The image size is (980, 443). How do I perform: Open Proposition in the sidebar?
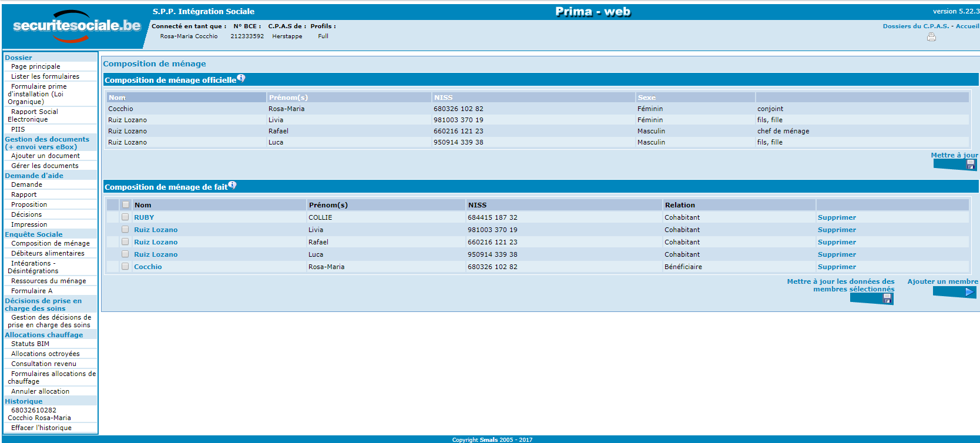point(29,204)
